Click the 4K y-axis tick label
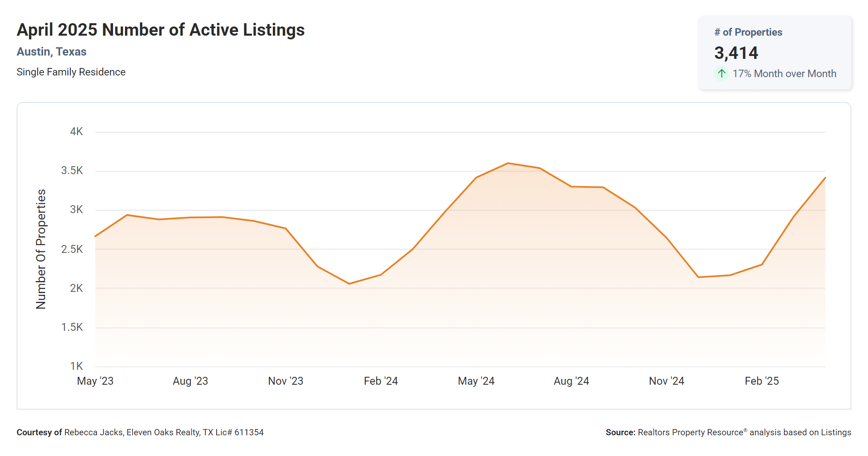The image size is (868, 456). coord(76,132)
